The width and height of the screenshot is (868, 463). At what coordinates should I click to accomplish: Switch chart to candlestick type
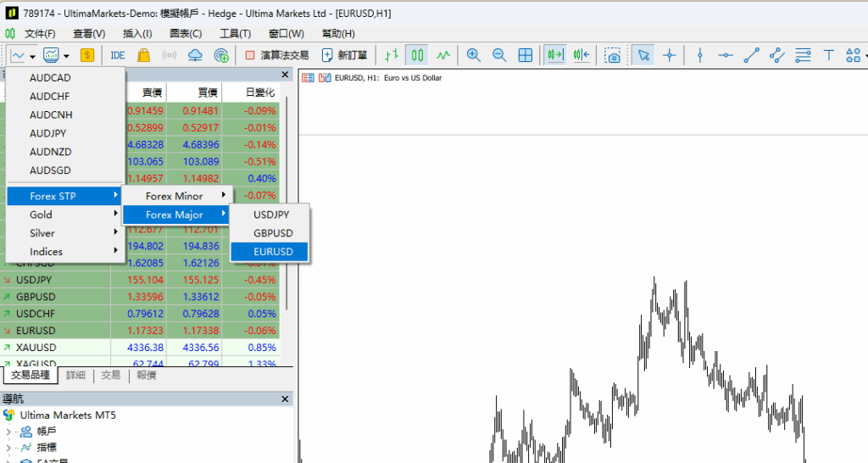(417, 55)
